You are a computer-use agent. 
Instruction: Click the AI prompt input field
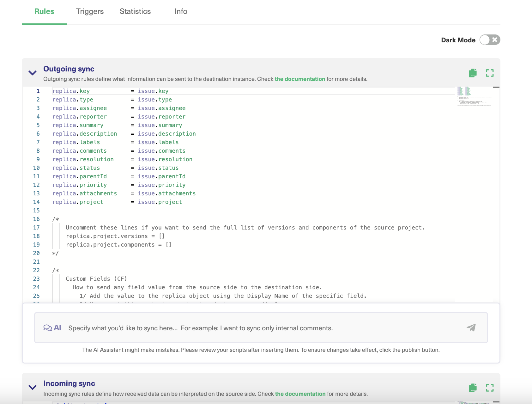[x=221, y=328]
